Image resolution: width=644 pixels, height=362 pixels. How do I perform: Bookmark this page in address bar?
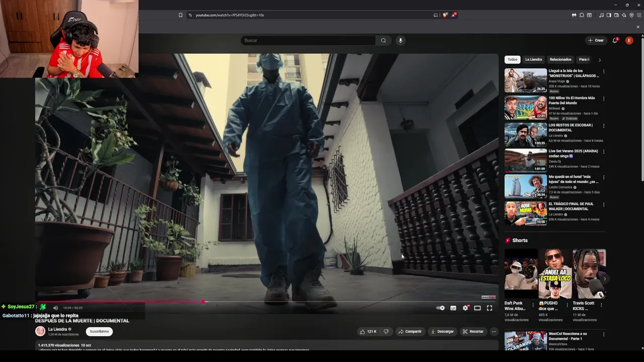tap(181, 15)
